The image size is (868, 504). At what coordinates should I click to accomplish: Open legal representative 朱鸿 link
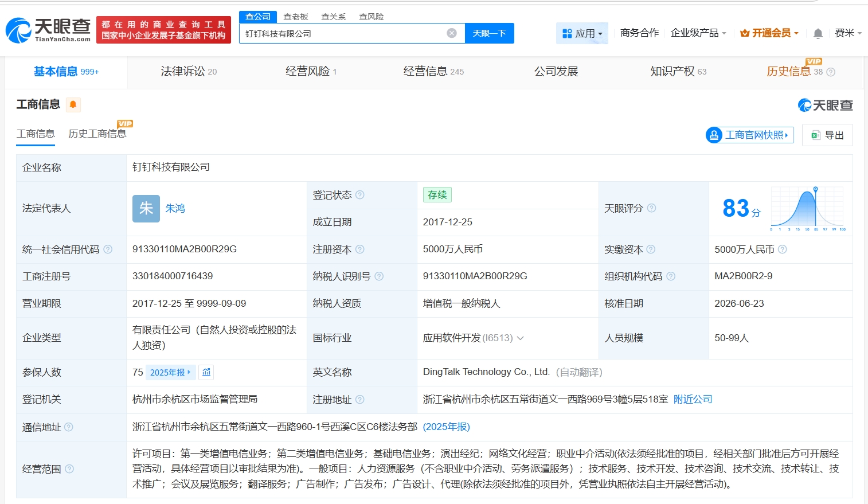coord(175,208)
